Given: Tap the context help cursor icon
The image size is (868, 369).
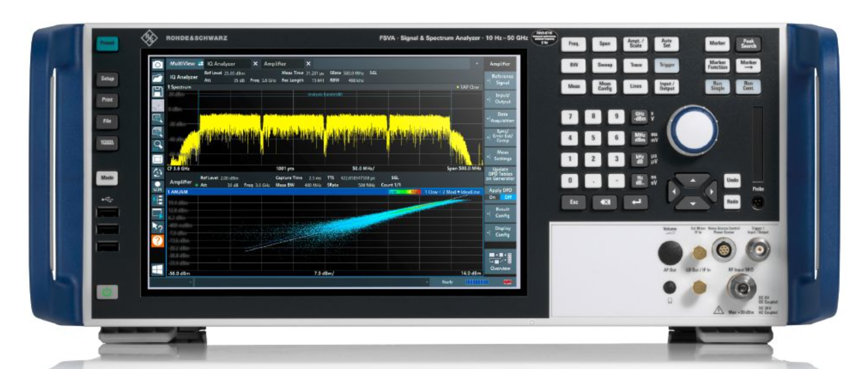Looking at the screenshot, I should (x=157, y=227).
